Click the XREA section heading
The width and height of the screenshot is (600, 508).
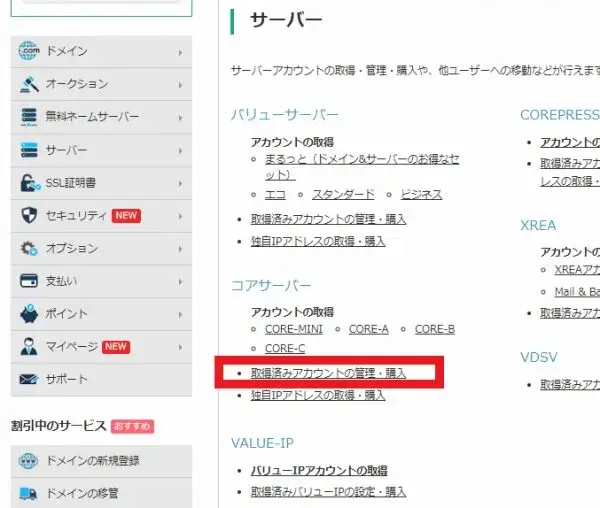(538, 225)
